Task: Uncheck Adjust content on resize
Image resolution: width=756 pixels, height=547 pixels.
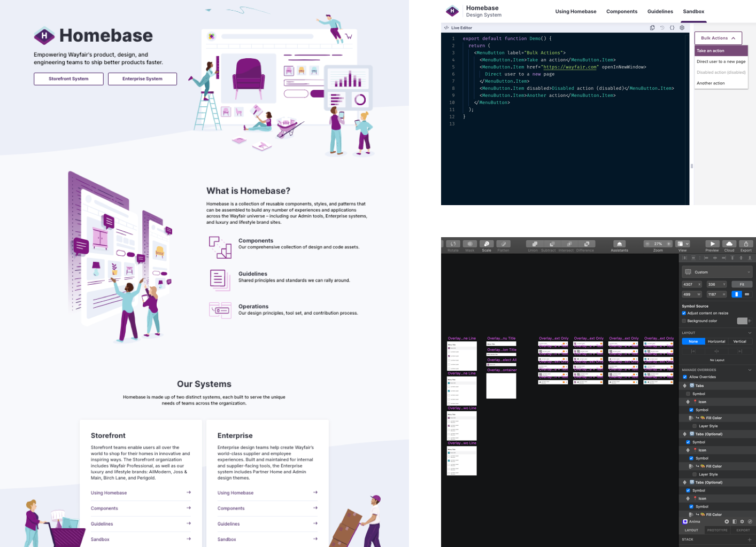Action: click(684, 313)
